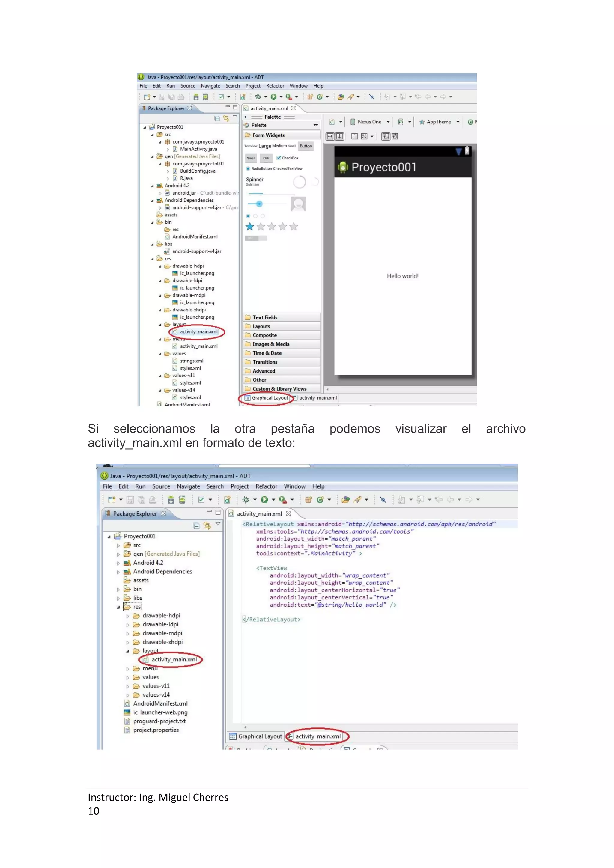Open Refactor menu in upper ADT window
Screen dimensions: 614x868
pos(275,86)
